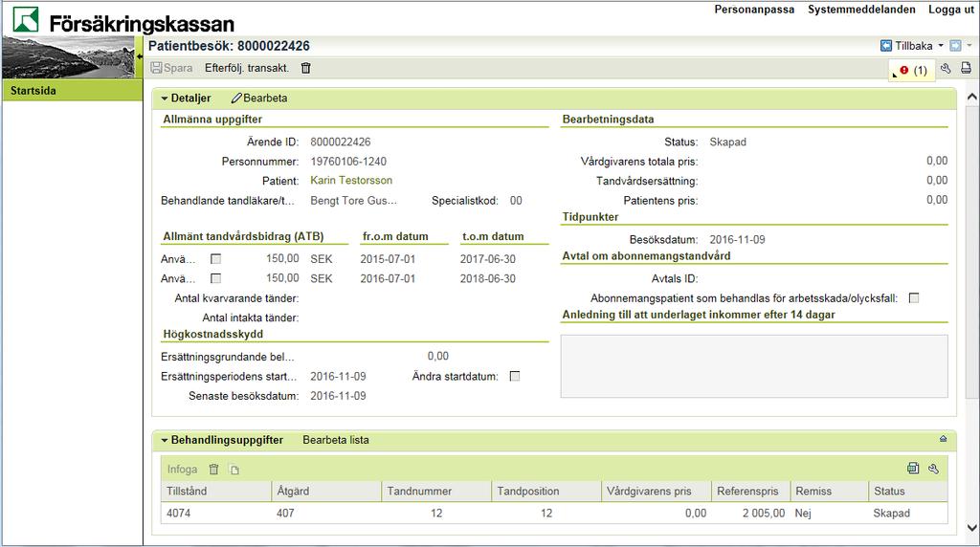Image resolution: width=980 pixels, height=547 pixels.
Task: Open Personanpassa in the top menu
Action: pos(754,10)
